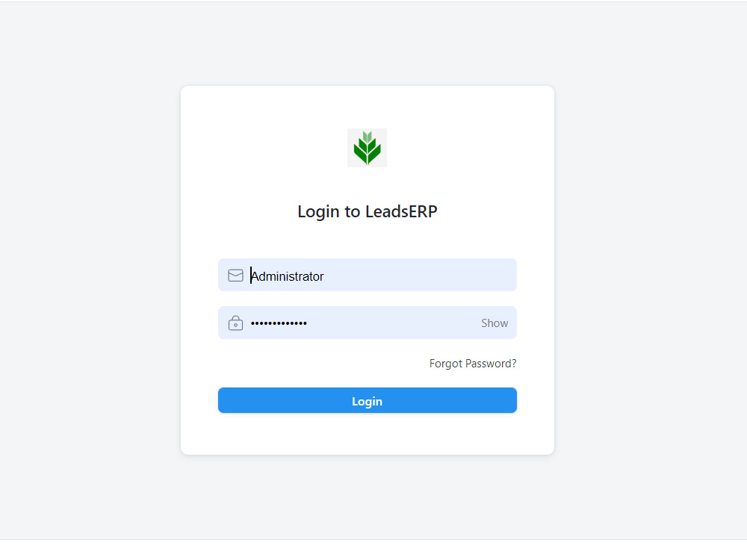The width and height of the screenshot is (747, 560).
Task: Click the padlock icon in password field
Action: click(x=235, y=323)
